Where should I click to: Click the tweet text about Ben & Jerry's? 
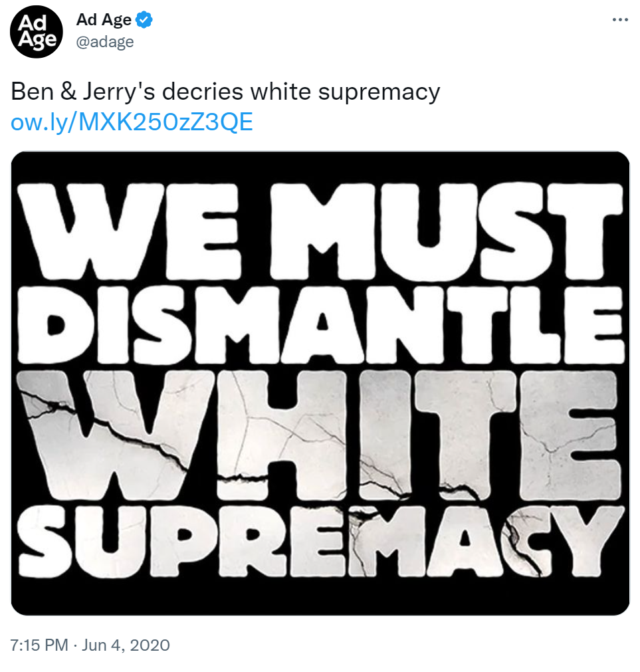pos(225,92)
